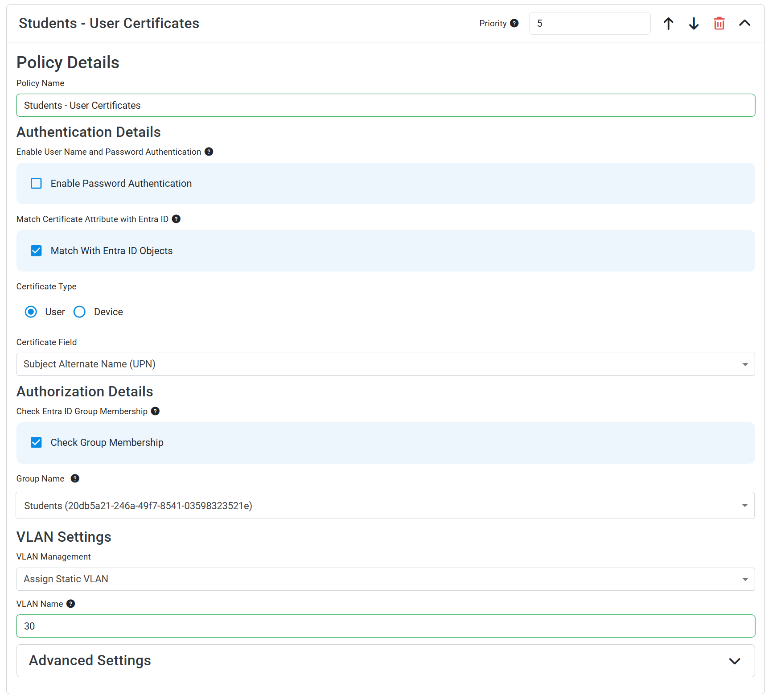Open the VLAN Management dropdown
The height and width of the screenshot is (700, 768).
click(744, 579)
